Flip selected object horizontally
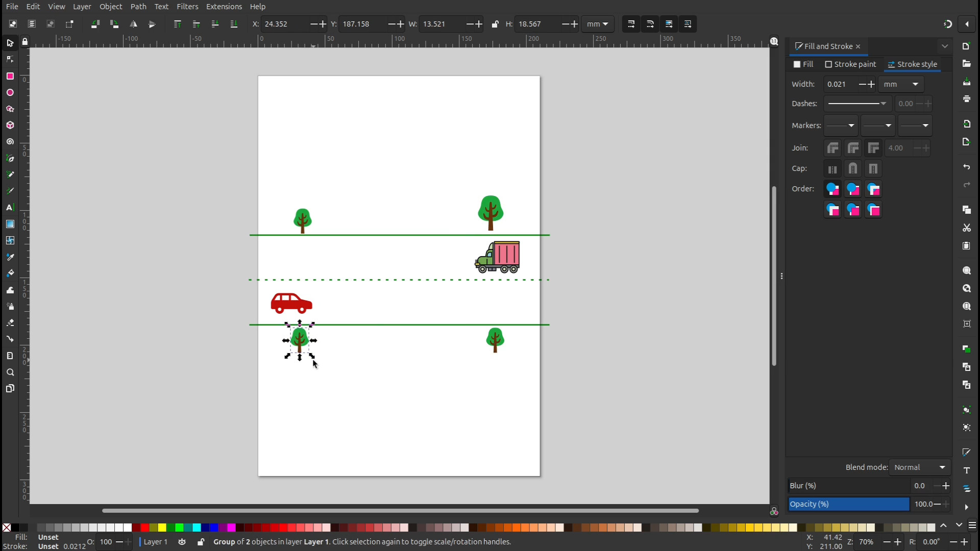Image resolution: width=980 pixels, height=551 pixels. click(x=133, y=24)
